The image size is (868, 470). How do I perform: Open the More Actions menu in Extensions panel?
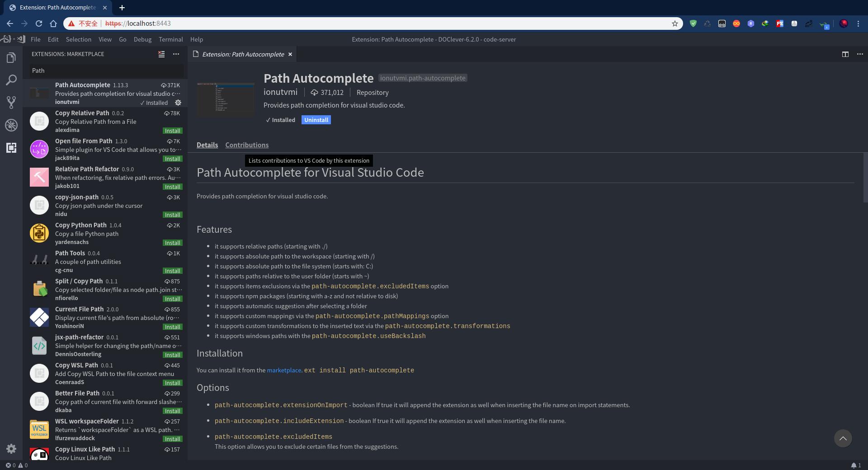coord(176,54)
